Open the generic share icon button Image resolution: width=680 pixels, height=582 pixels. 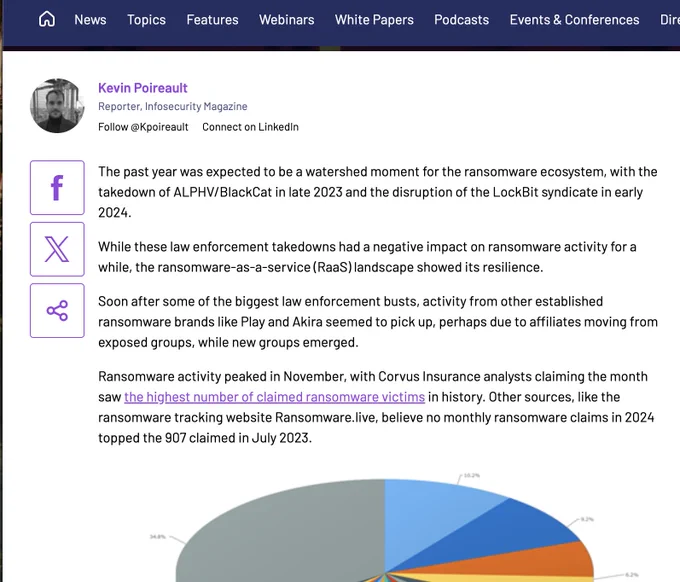point(57,310)
